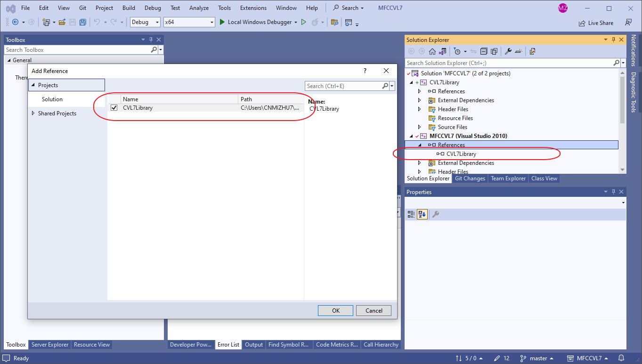Click Preview Selected Items icon in Solution Explorer
Viewport: 642px width, 364px height.
pos(519,51)
